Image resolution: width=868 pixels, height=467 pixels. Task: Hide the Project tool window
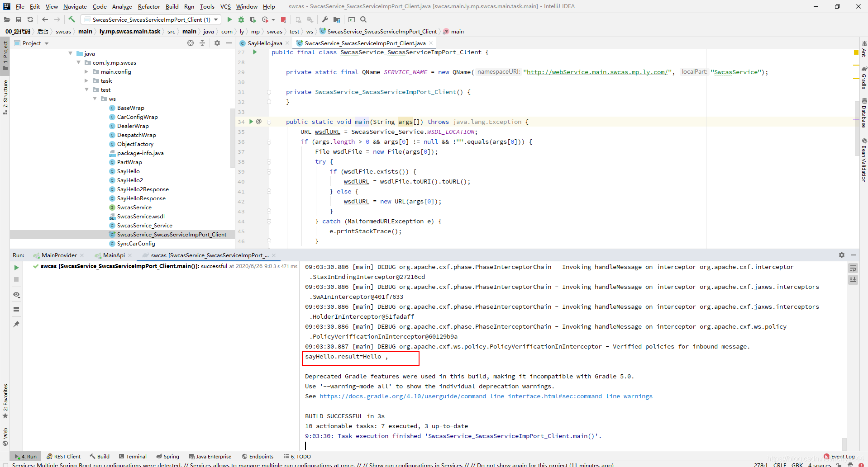tap(229, 43)
